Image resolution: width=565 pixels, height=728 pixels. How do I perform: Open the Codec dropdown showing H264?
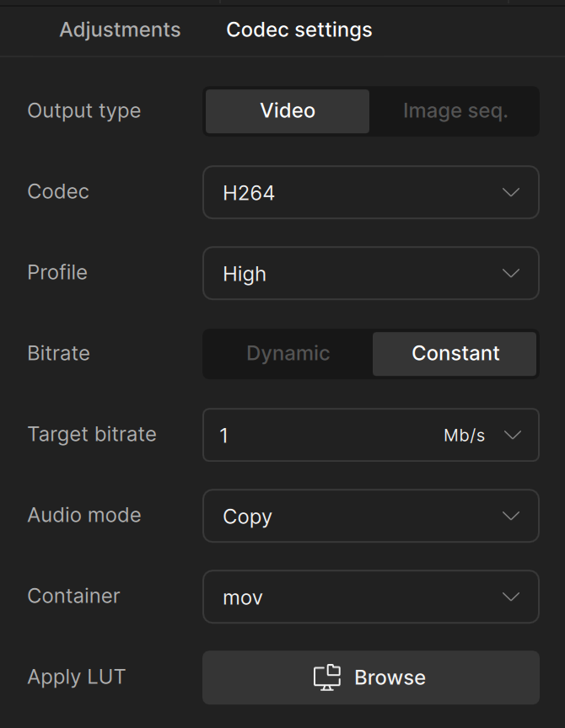371,192
